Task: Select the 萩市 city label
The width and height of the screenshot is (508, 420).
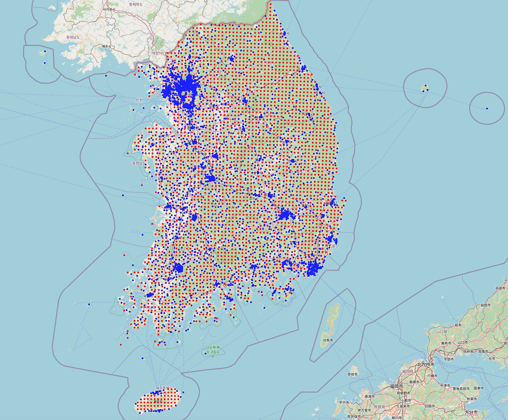Action: (x=458, y=325)
